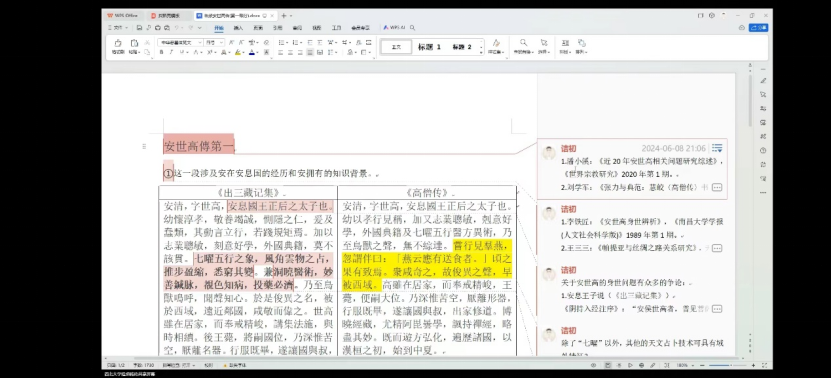Click the Find and Replace magnifier icon
This screenshot has width=831, height=378.
[x=524, y=42]
